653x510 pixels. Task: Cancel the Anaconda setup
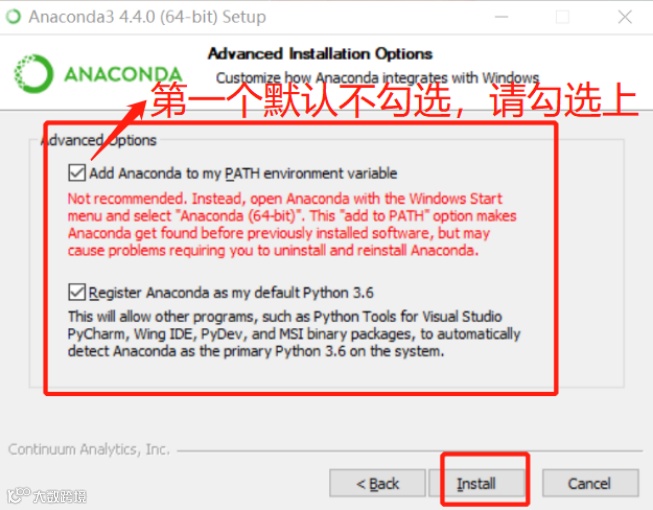pos(590,483)
